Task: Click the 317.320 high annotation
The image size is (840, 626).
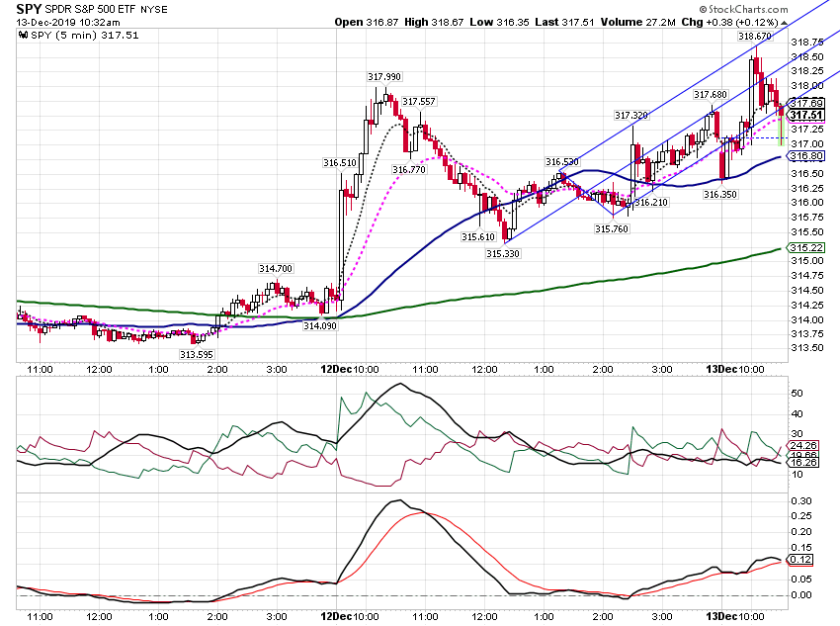Action: 631,116
